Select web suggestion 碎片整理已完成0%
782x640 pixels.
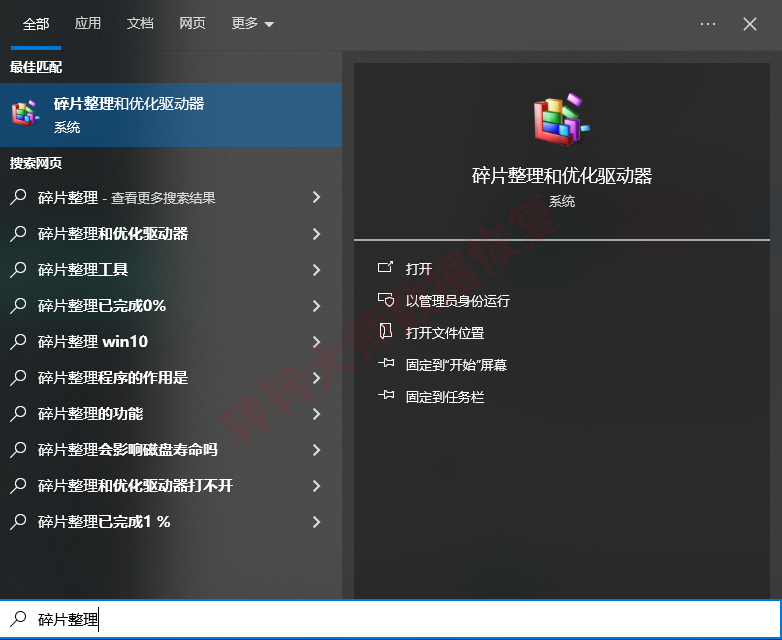point(102,305)
